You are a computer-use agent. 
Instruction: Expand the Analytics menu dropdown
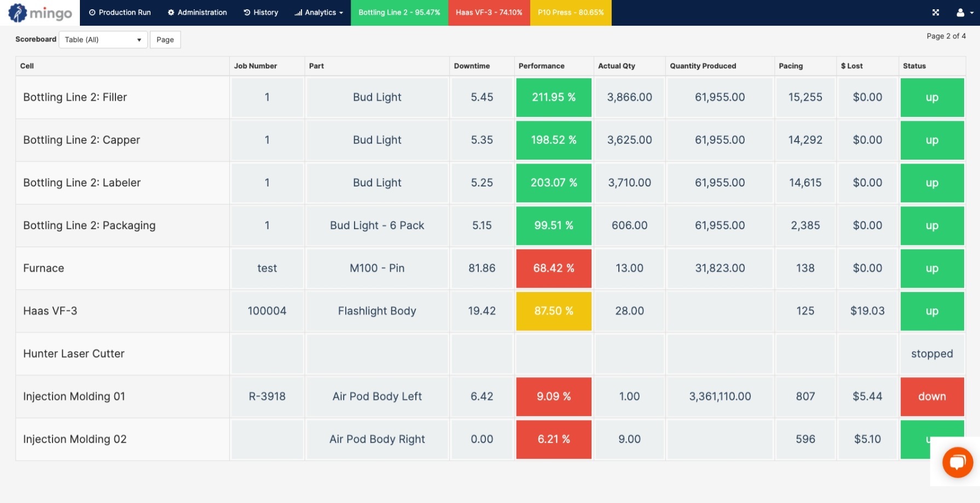coord(342,12)
